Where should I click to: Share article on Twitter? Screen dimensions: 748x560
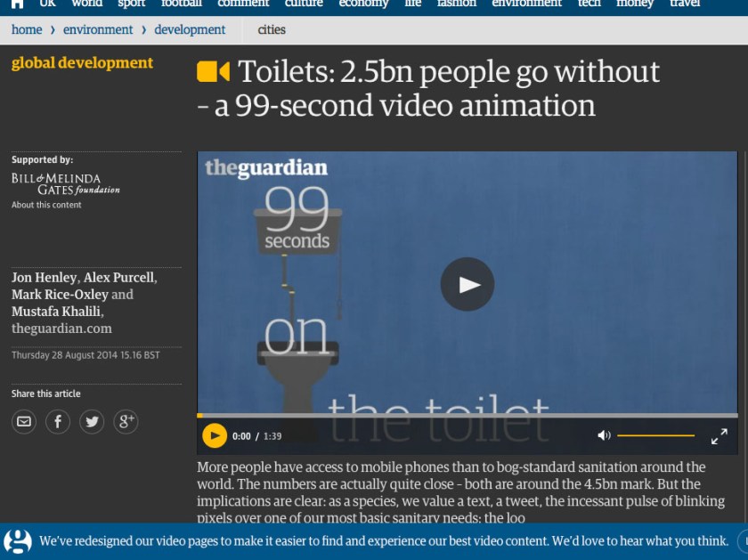[92, 422]
